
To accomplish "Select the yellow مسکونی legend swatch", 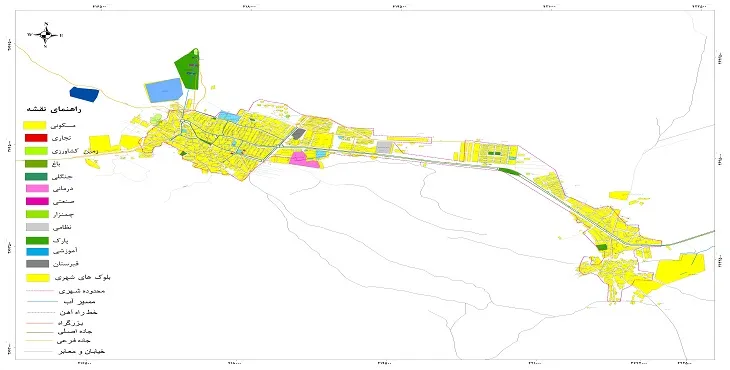I will coord(34,125).
